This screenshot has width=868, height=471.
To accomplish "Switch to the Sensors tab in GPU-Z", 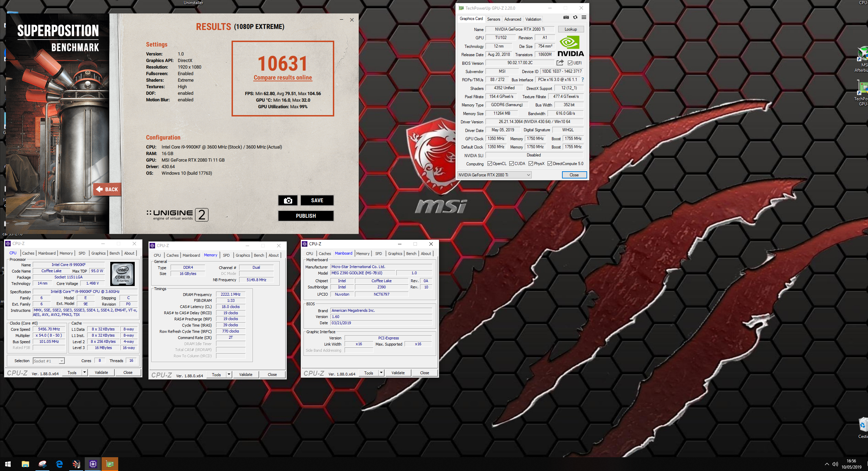I will click(x=493, y=19).
